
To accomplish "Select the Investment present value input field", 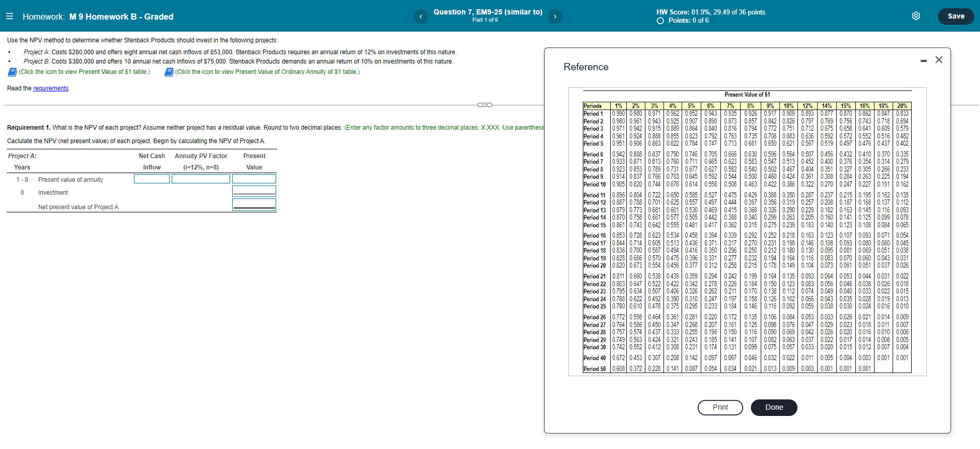I will 254,191.
